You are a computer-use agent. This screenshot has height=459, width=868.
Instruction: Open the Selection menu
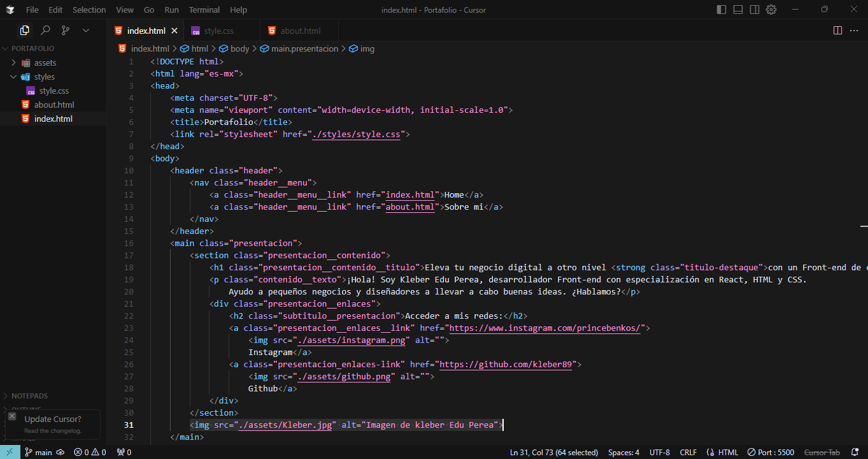(89, 10)
